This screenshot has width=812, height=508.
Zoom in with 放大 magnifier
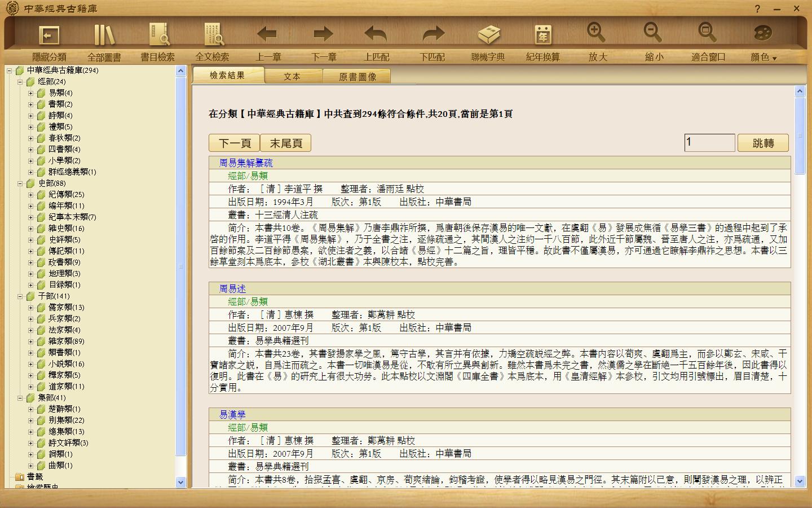(597, 34)
